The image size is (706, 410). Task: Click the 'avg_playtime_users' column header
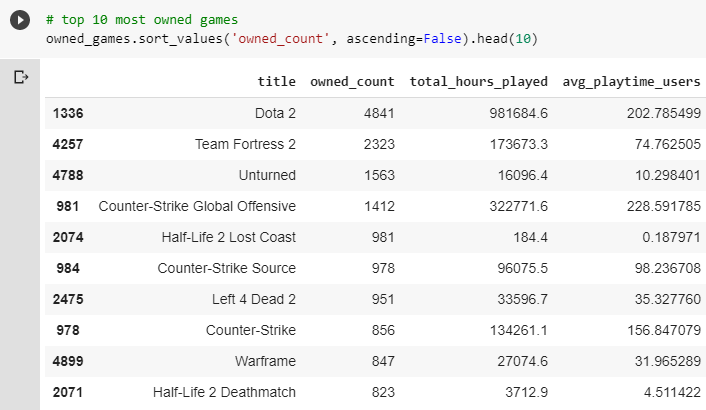click(x=631, y=81)
